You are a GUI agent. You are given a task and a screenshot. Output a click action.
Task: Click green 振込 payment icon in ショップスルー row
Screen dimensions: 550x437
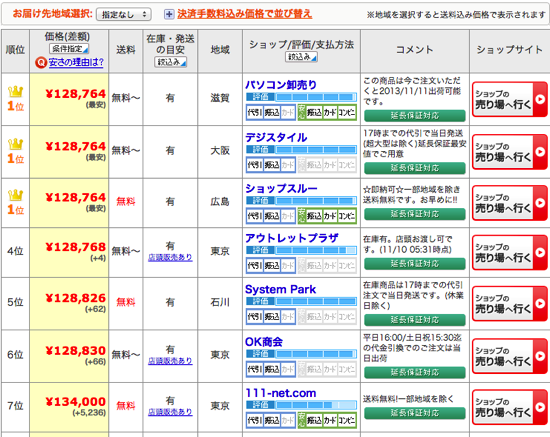click(314, 216)
